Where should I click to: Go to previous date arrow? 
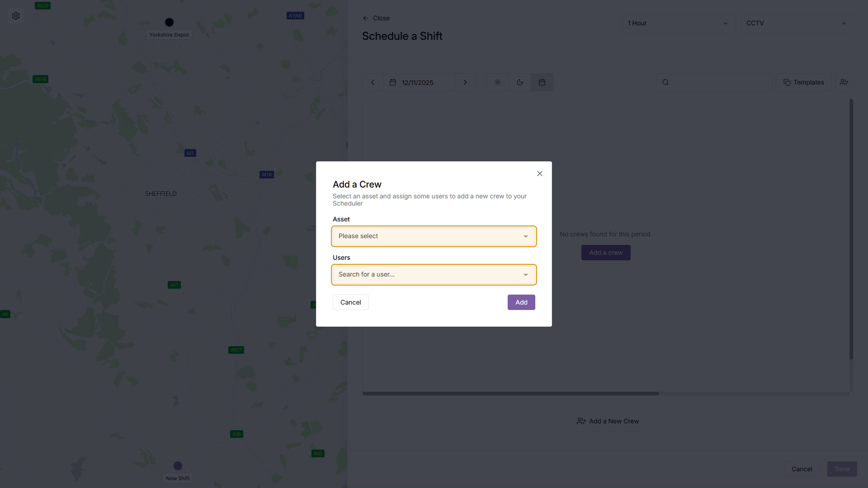click(373, 82)
